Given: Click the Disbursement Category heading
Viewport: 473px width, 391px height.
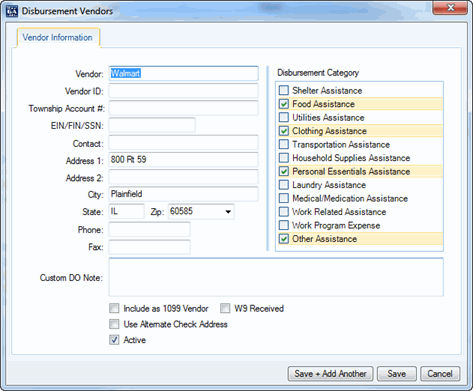Looking at the screenshot, I should [x=318, y=73].
